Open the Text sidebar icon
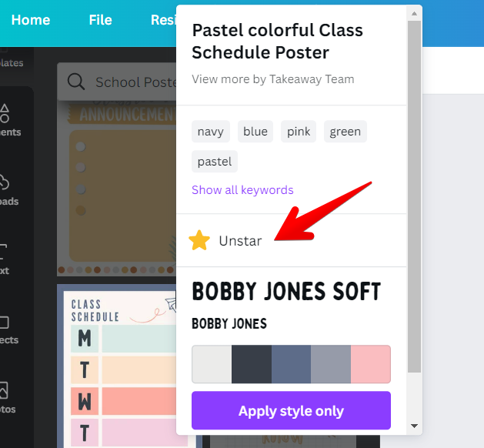484x448 pixels. [x=6, y=252]
